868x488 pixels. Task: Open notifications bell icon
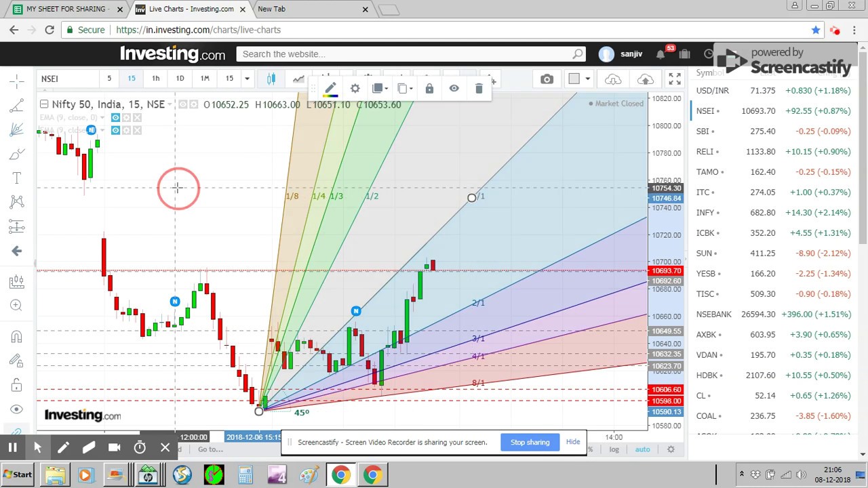660,54
